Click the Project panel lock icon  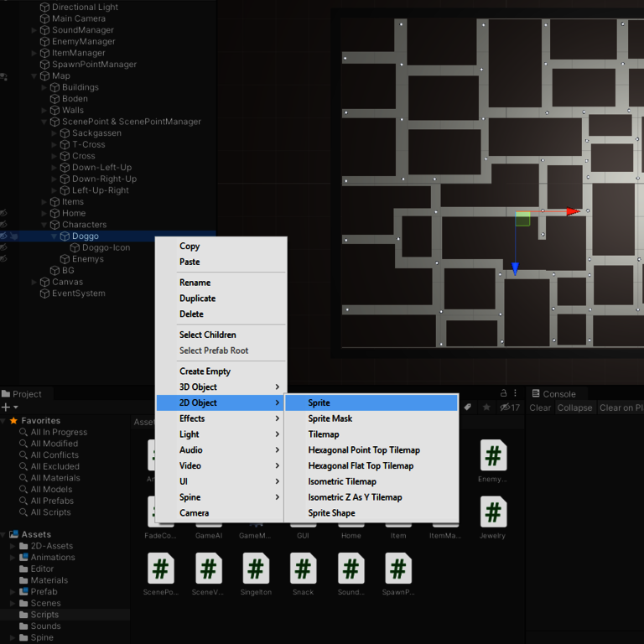tap(503, 393)
